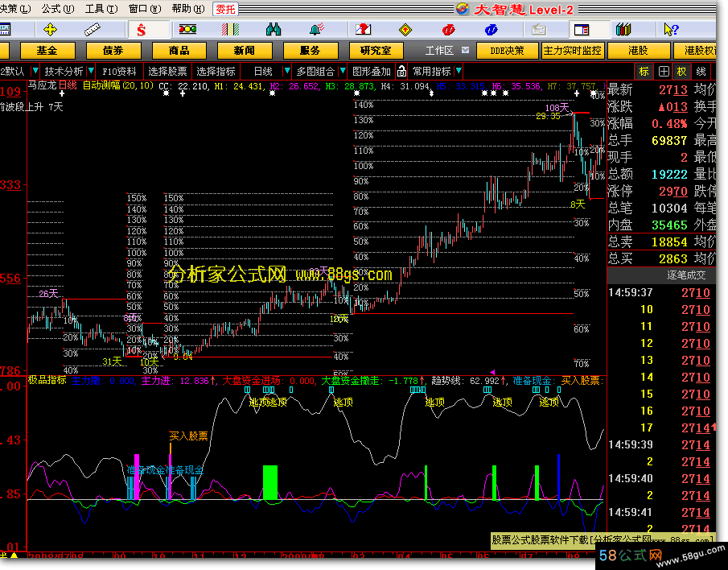Toggle the 标 marker button
Screen dimensions: 728x570
[x=644, y=72]
